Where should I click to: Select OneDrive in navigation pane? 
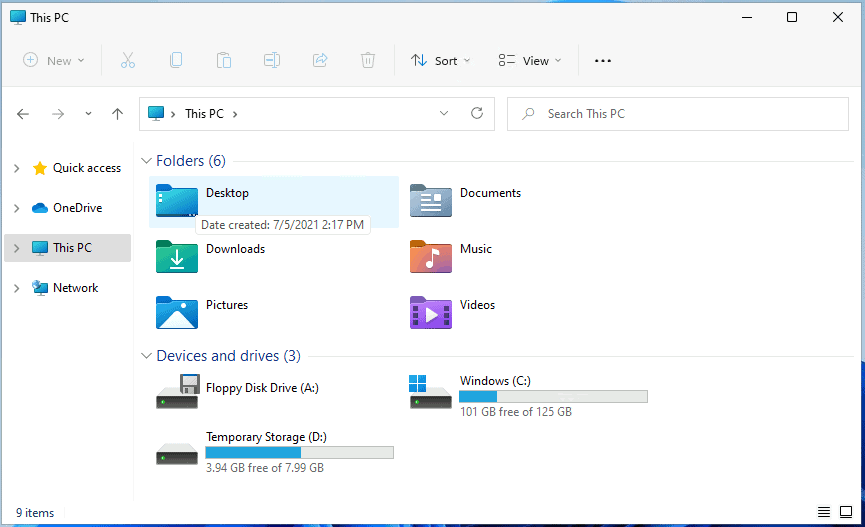pyautogui.click(x=77, y=208)
